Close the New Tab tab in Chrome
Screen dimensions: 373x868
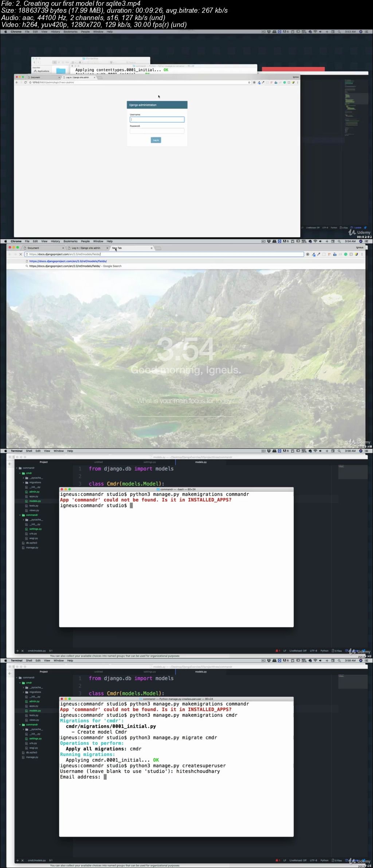coord(152,248)
